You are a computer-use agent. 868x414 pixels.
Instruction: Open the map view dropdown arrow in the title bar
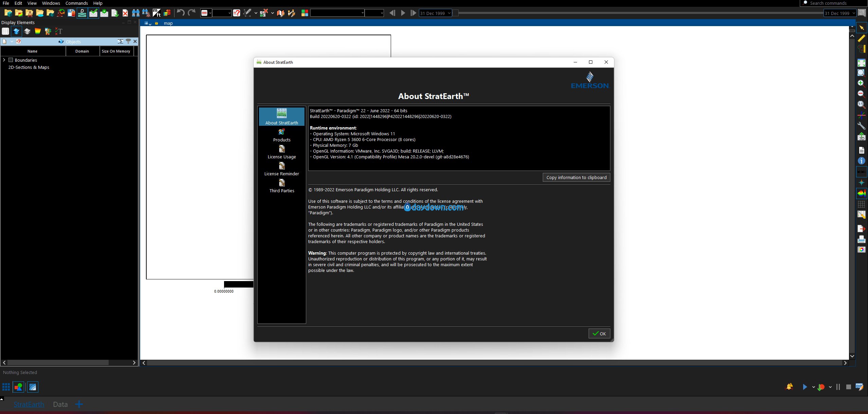150,24
